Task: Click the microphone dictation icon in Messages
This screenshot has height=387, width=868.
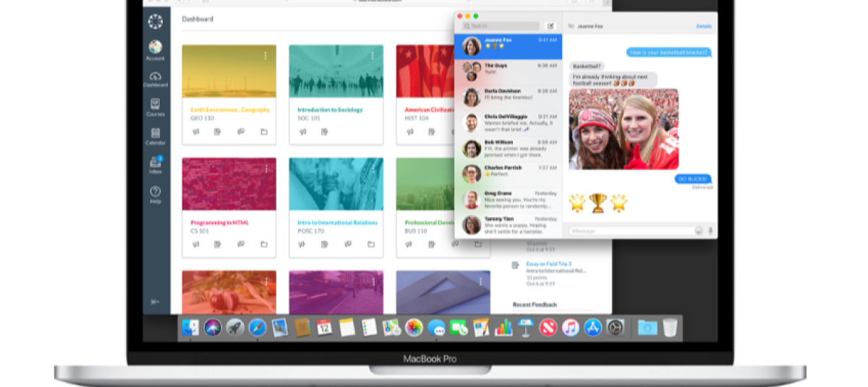Action: click(710, 231)
